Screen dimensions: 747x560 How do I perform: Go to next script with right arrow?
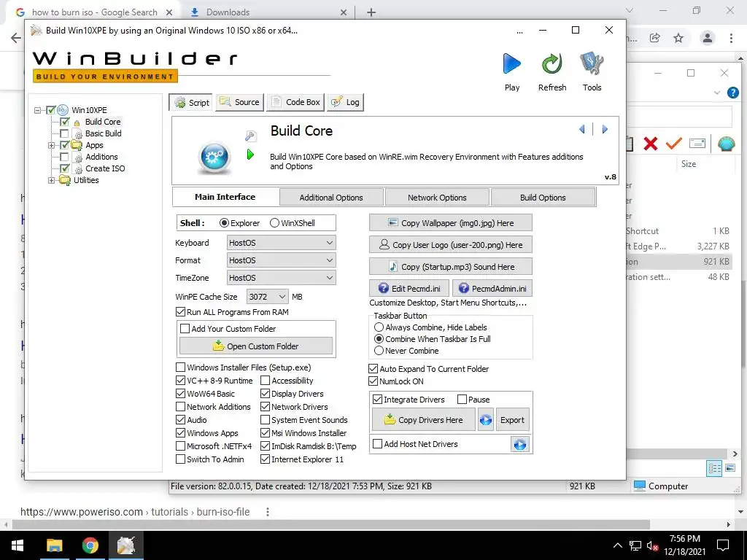click(x=605, y=129)
